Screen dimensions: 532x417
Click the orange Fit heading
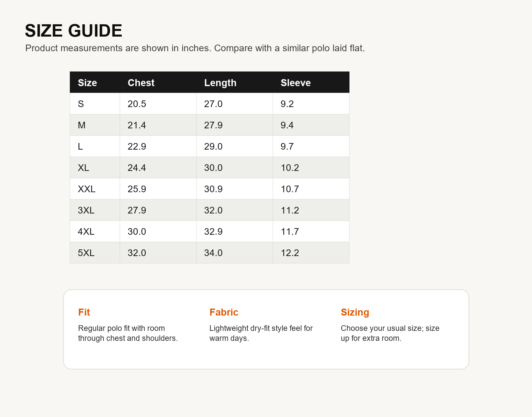tap(84, 312)
